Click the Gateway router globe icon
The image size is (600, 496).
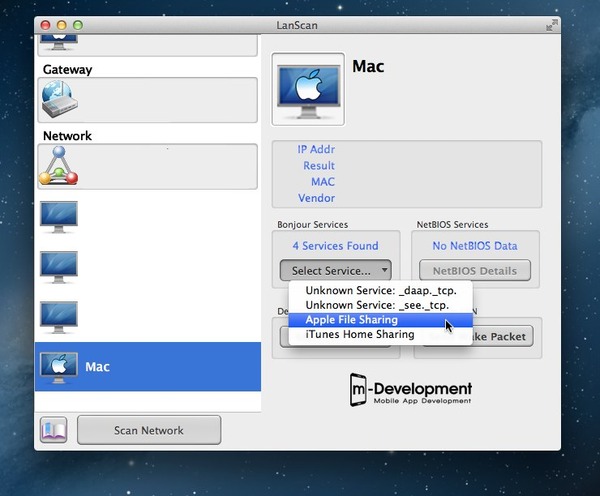coord(59,99)
